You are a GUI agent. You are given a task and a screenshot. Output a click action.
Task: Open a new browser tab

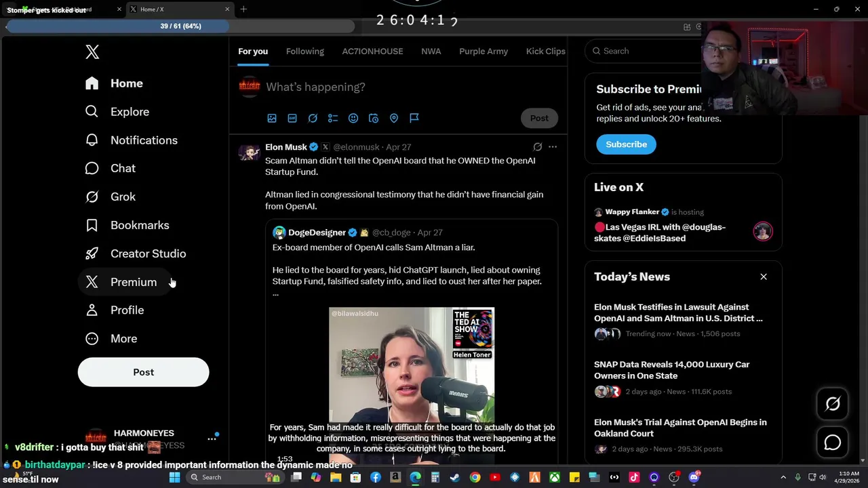[x=243, y=9]
